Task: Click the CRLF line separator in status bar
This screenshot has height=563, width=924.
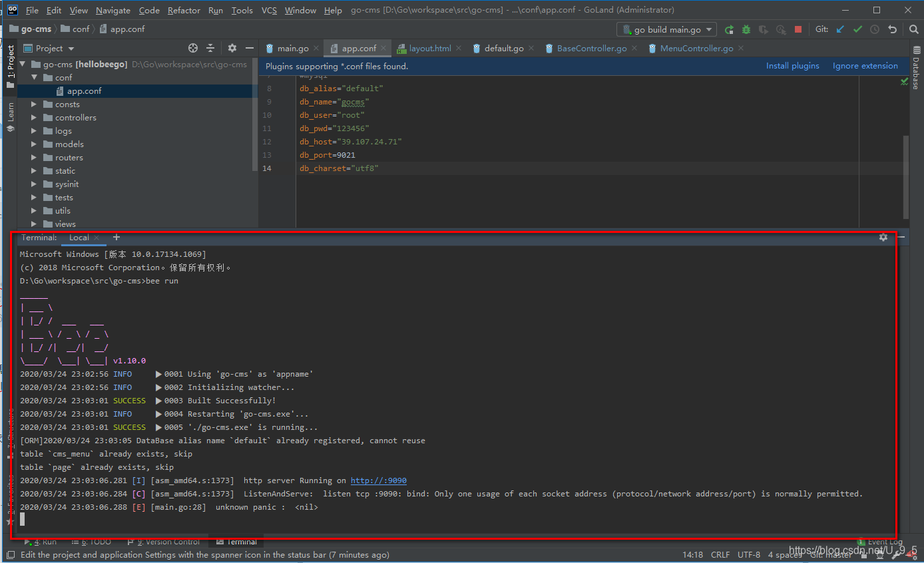Action: [720, 554]
